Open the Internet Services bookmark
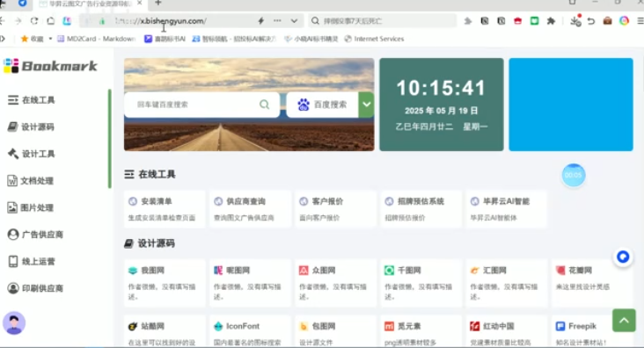The height and width of the screenshot is (348, 644). 374,39
